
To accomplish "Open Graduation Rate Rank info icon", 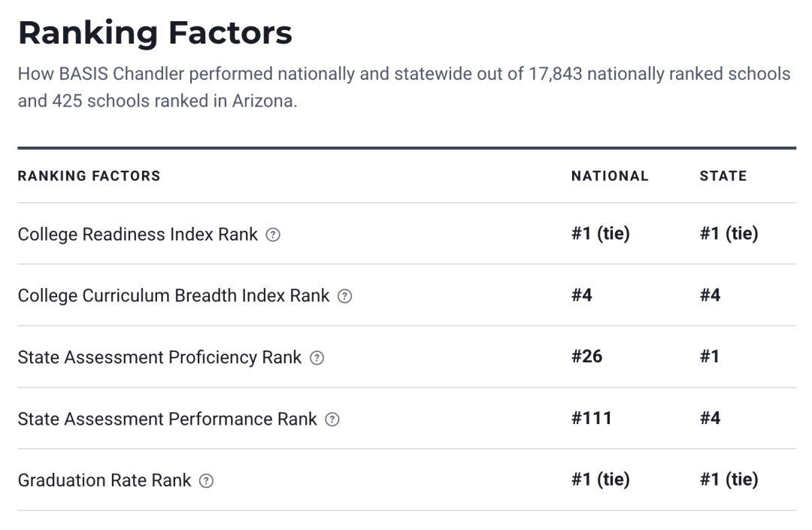I will pyautogui.click(x=206, y=481).
